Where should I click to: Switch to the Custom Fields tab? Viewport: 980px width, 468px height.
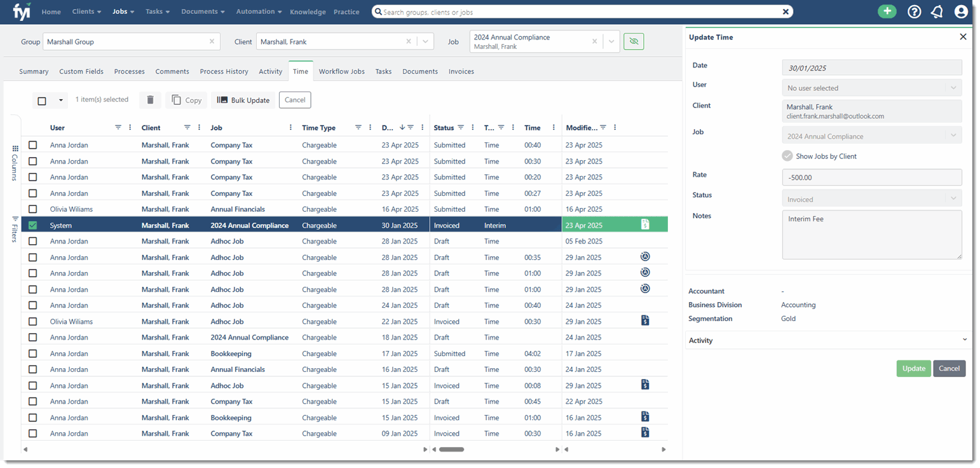tap(81, 71)
